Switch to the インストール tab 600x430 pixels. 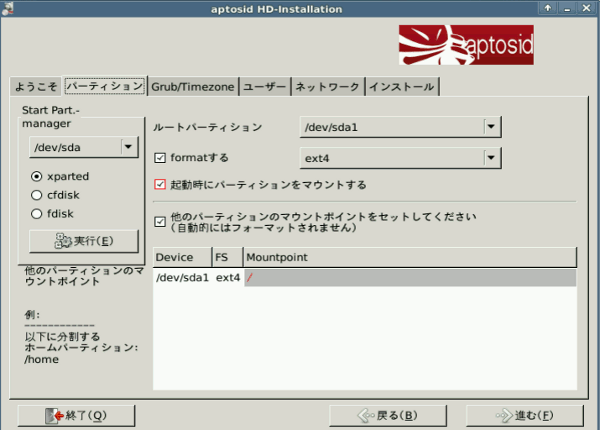[402, 87]
